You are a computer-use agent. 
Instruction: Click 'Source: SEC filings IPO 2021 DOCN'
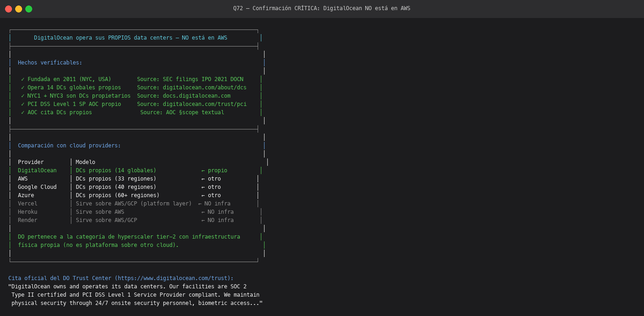click(x=190, y=79)
